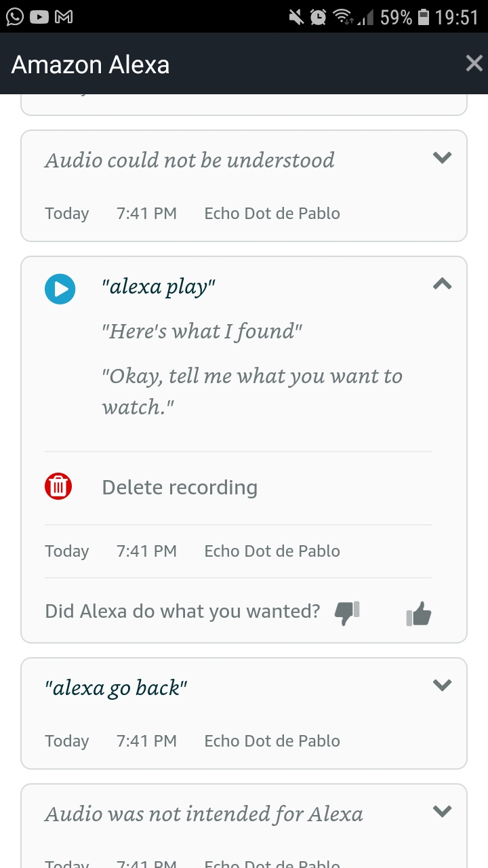Tap the Amazon Alexa title in the header

coord(90,64)
